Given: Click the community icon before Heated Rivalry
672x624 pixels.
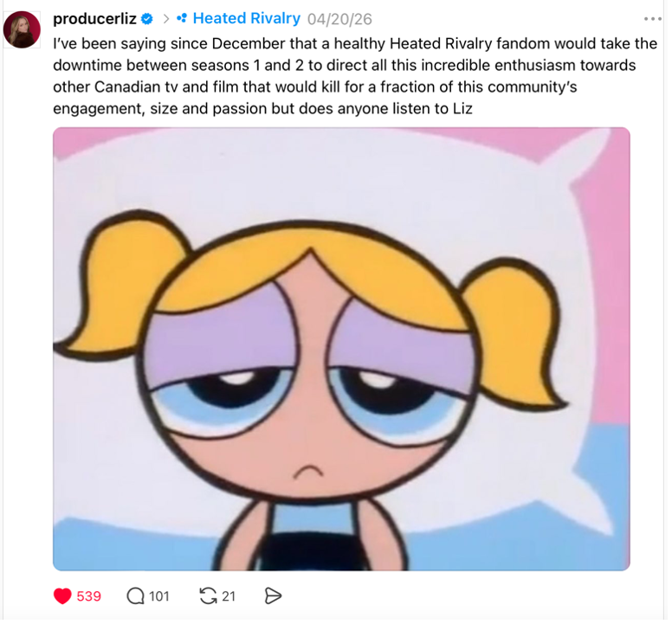Looking at the screenshot, I should (181, 18).
